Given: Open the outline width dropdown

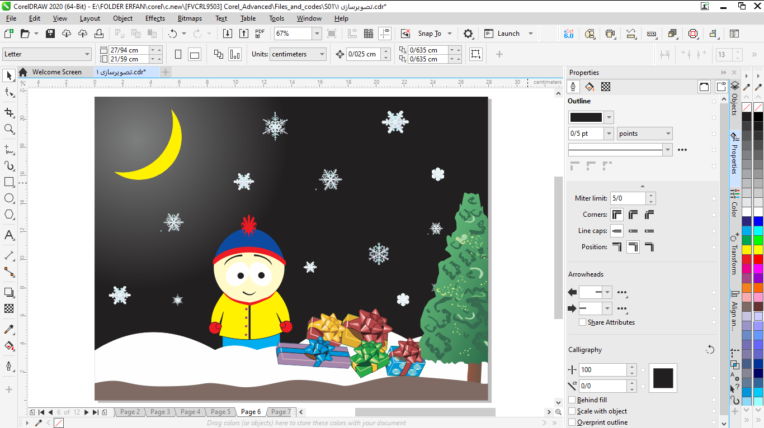Looking at the screenshot, I should click(x=609, y=134).
